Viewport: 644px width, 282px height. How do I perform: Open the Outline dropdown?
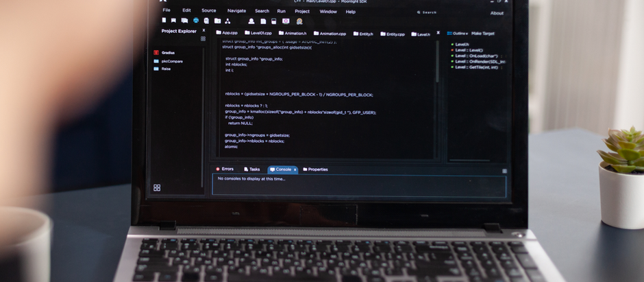click(458, 34)
